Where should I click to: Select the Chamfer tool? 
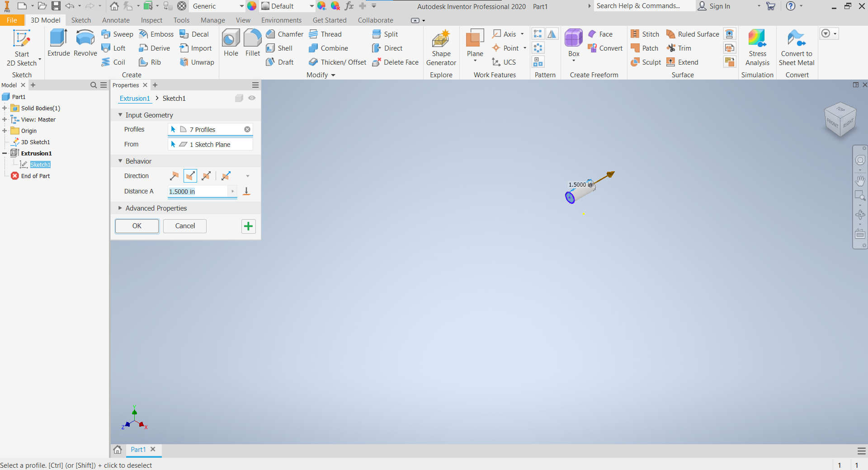point(284,34)
